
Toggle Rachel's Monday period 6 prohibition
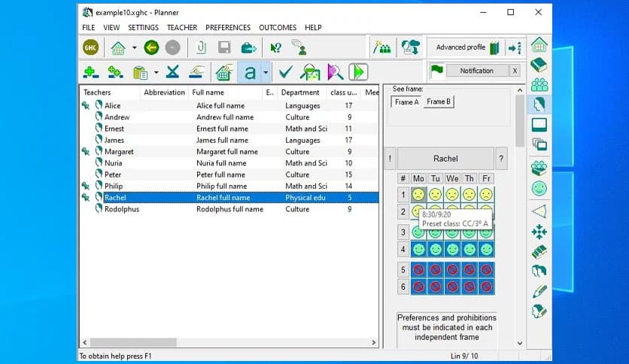click(418, 287)
